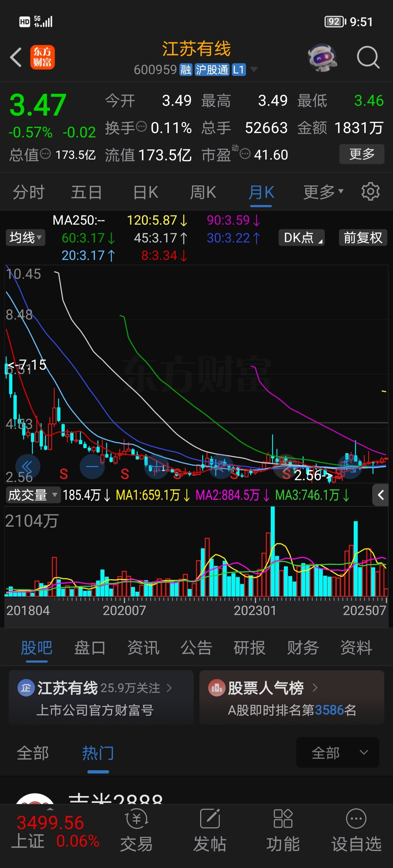
Task: Open the 东方财富 logo icon
Action: pos(43,57)
